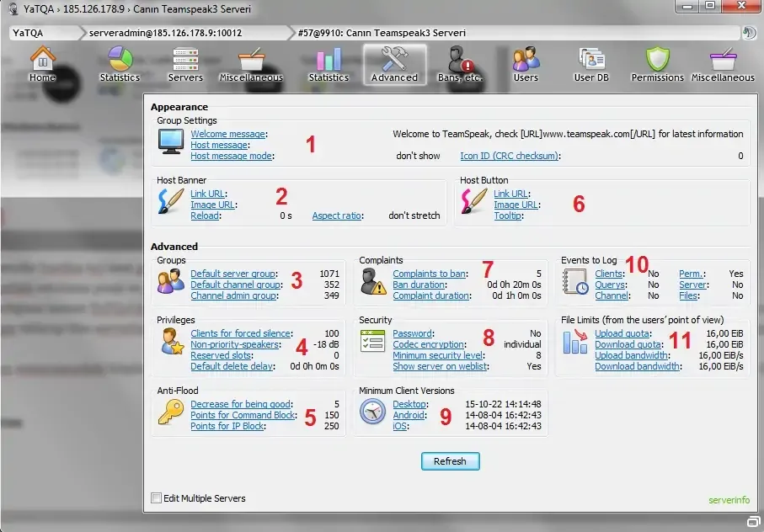
Task: Click the Advanced tools icon
Action: (x=394, y=63)
